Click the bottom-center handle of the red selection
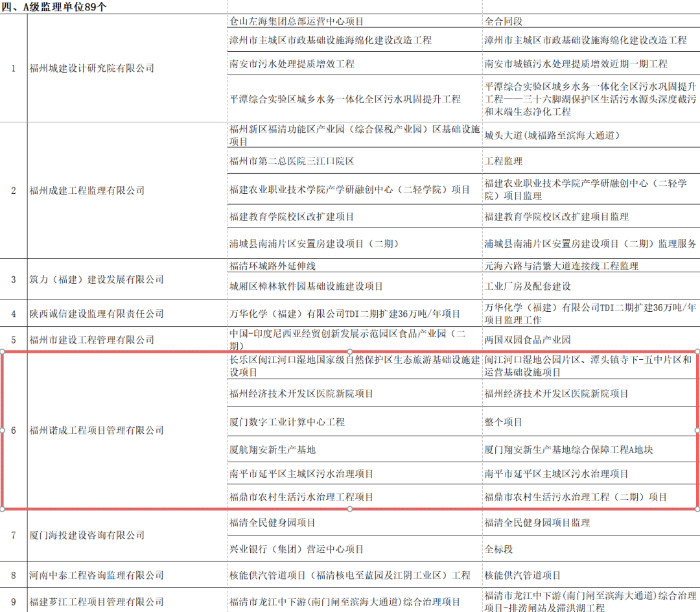Viewport: 700px width, 612px height. [350, 509]
